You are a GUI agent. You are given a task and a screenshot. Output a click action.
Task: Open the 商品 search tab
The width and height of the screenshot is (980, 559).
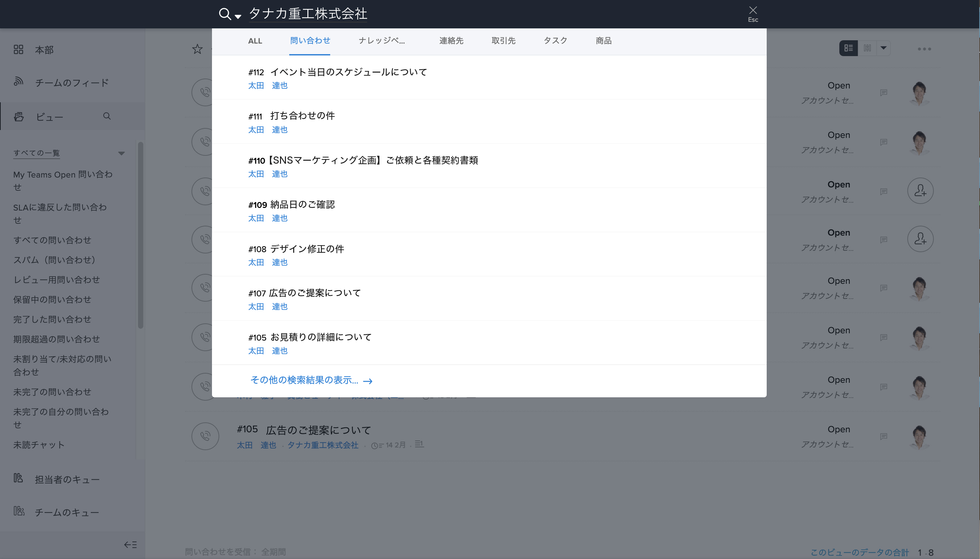[603, 41]
